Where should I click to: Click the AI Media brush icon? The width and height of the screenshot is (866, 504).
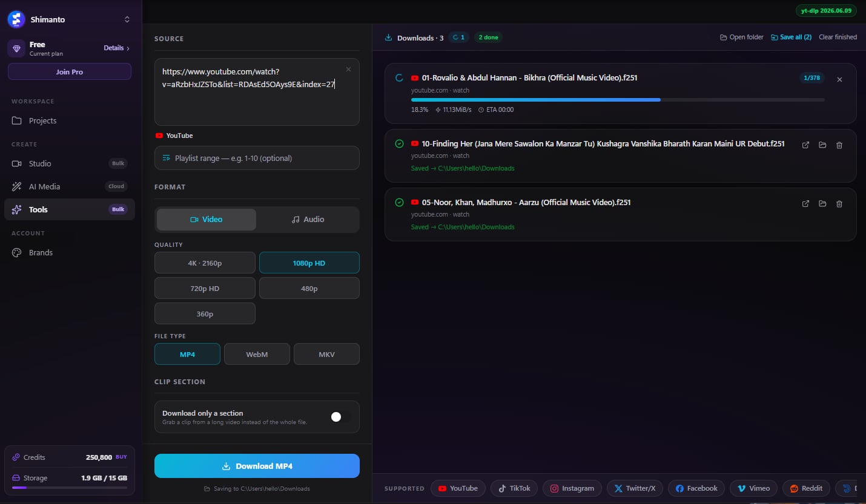point(17,186)
